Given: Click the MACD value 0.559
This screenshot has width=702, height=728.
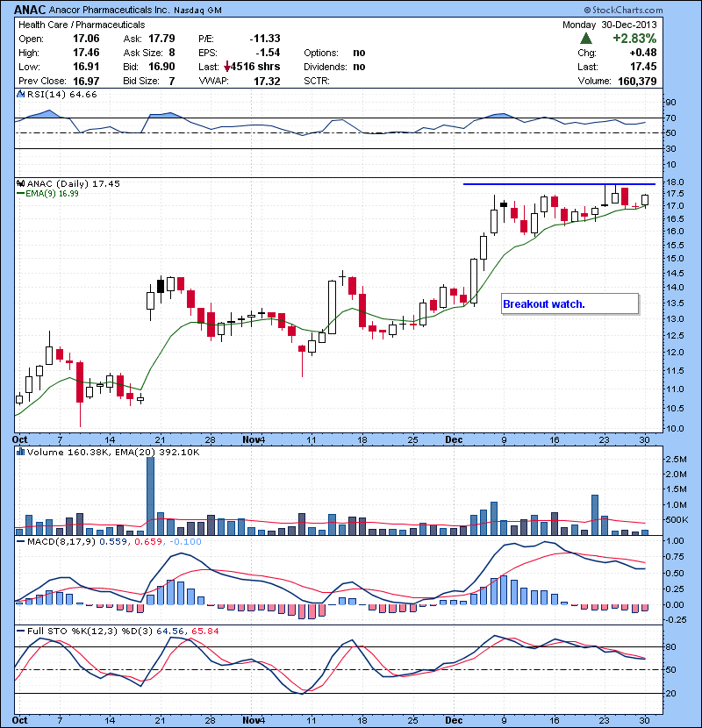Looking at the screenshot, I should (x=113, y=541).
